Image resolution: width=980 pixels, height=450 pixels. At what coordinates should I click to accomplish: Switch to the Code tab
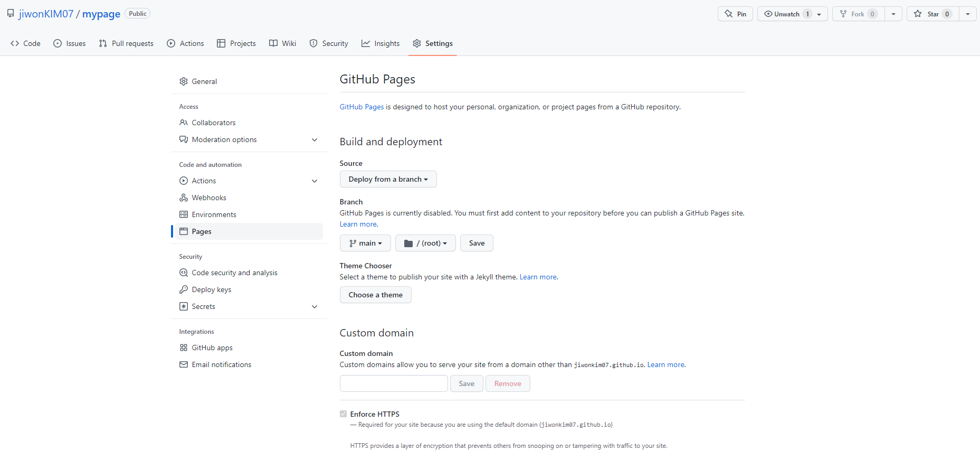point(25,43)
